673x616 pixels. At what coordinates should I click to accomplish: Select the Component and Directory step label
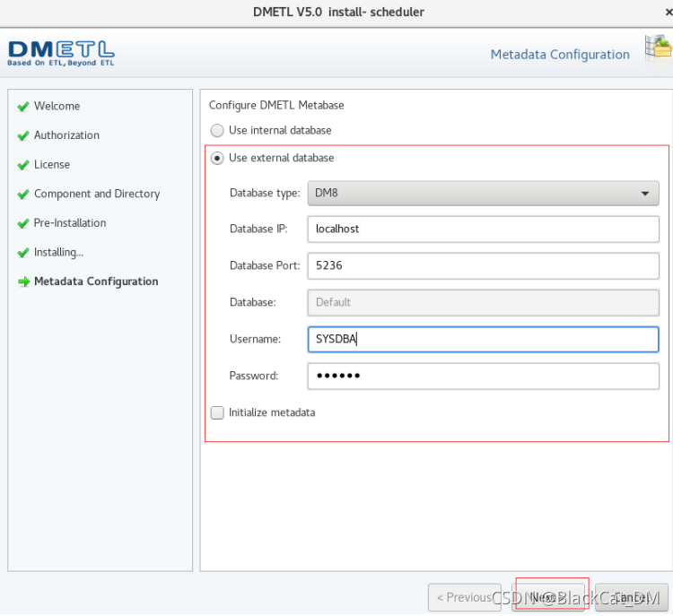(97, 194)
